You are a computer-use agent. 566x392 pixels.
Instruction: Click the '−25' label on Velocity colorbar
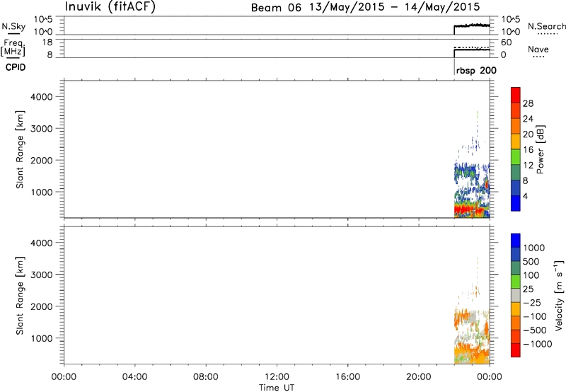pyautogui.click(x=532, y=302)
